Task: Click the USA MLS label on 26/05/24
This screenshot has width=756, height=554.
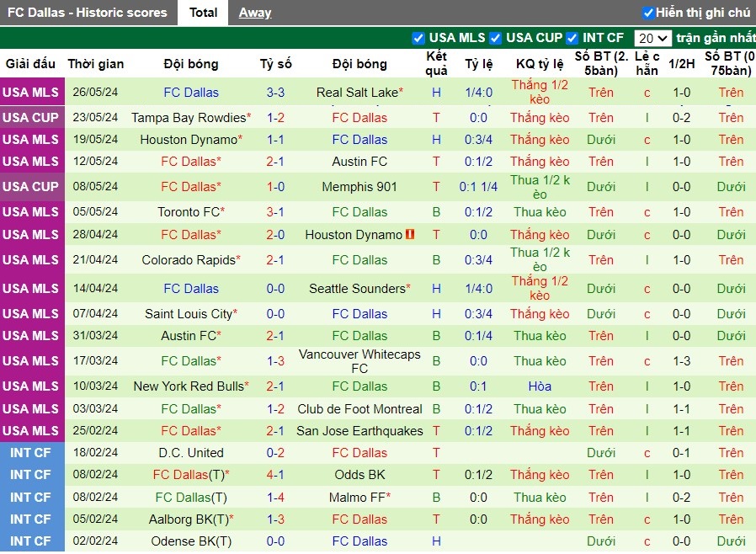Action: tap(31, 92)
